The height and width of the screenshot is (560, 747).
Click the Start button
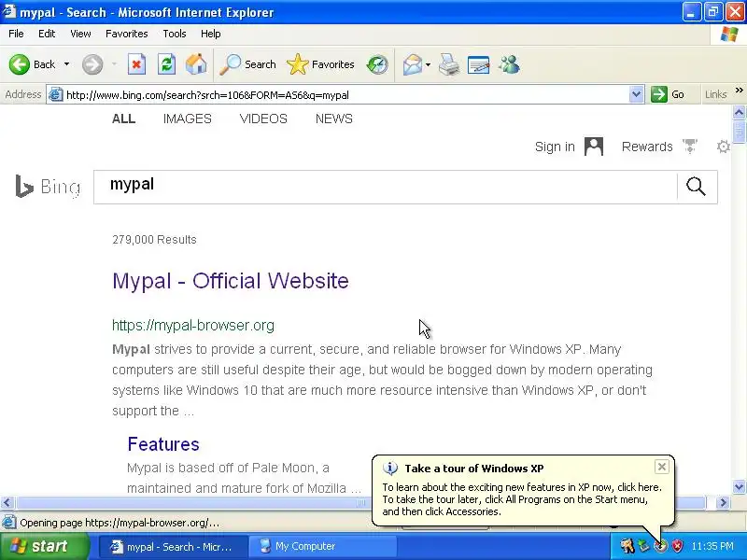coord(44,546)
